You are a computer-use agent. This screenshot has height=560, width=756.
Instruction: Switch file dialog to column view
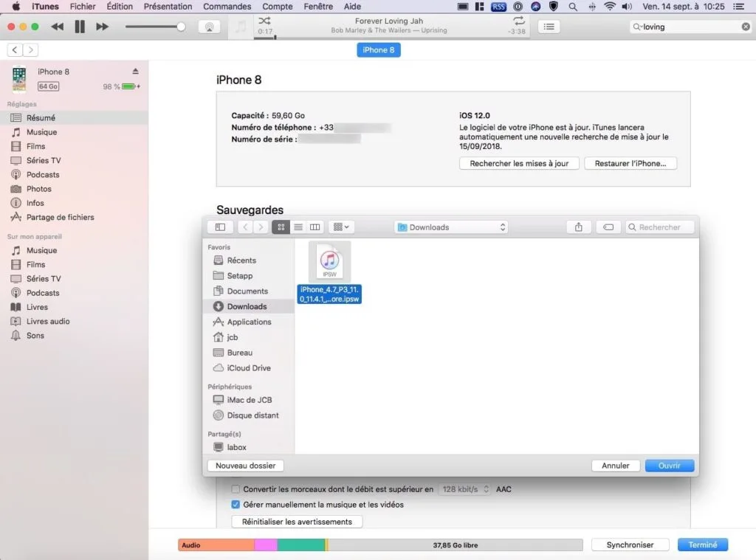pyautogui.click(x=315, y=227)
